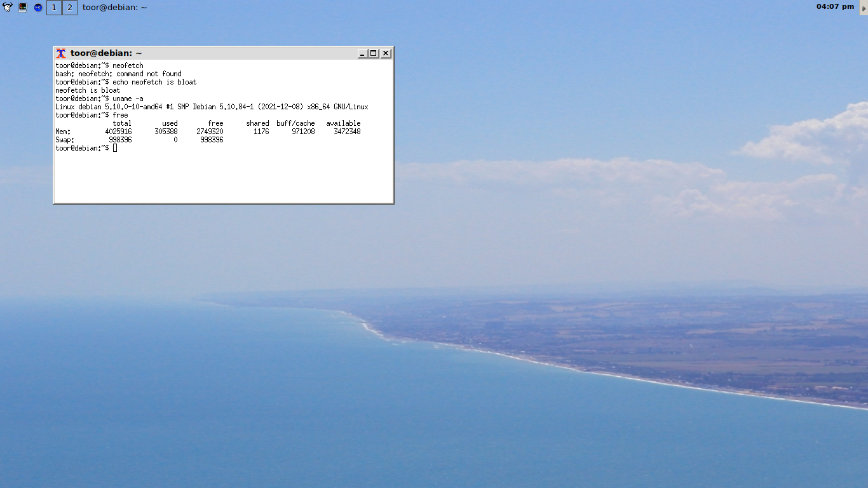Click the small arrow at the panel's right end

(x=864, y=8)
